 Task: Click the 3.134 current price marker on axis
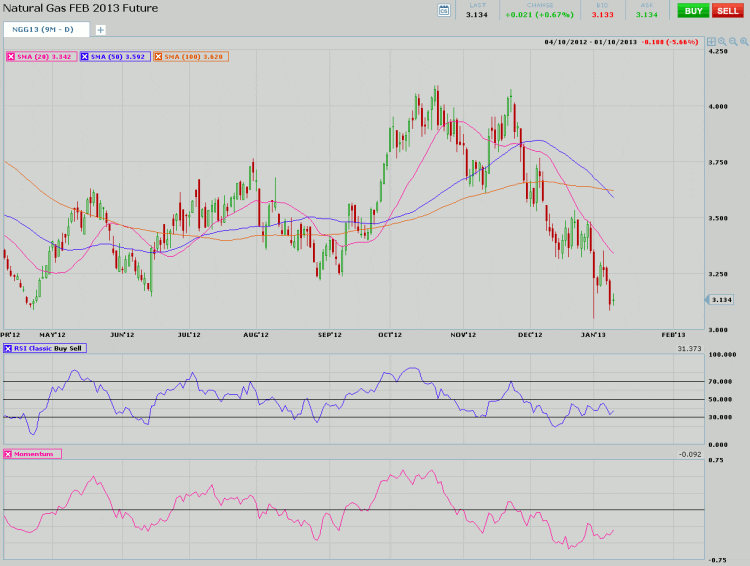(x=722, y=300)
